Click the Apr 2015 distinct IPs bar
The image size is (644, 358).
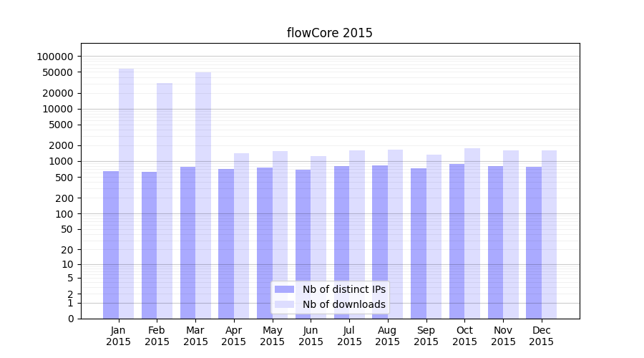(226, 243)
